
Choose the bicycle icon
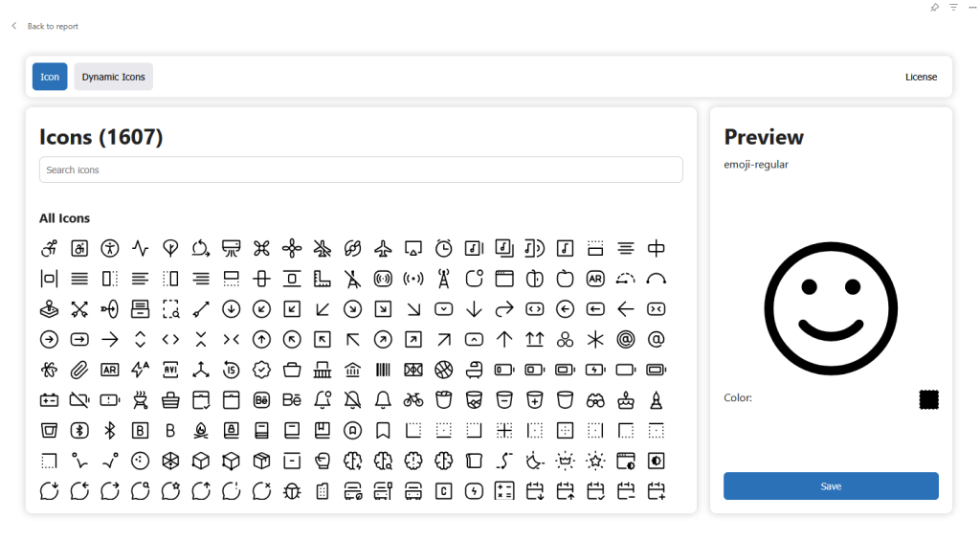pyautogui.click(x=412, y=399)
